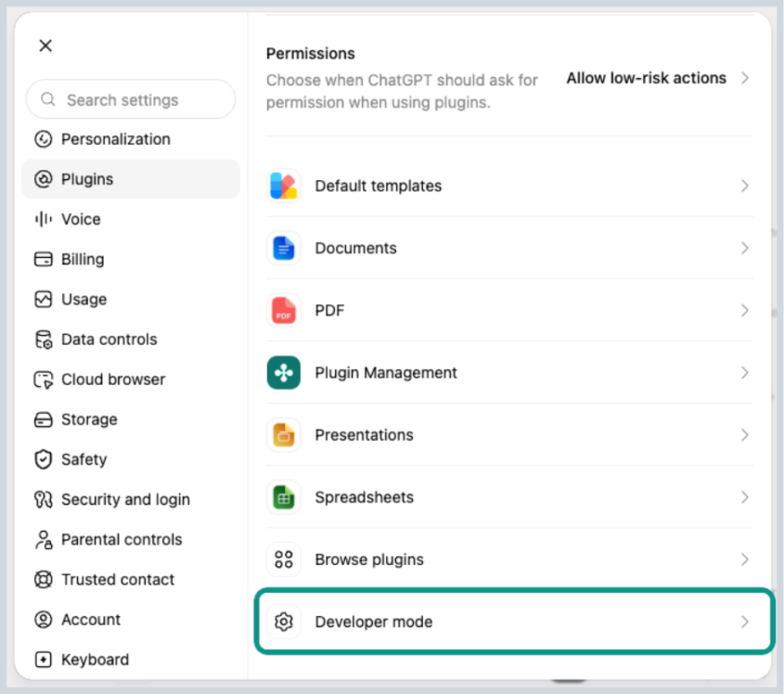This screenshot has height=694, width=784.
Task: Click the red PDF icon
Action: pos(284,310)
